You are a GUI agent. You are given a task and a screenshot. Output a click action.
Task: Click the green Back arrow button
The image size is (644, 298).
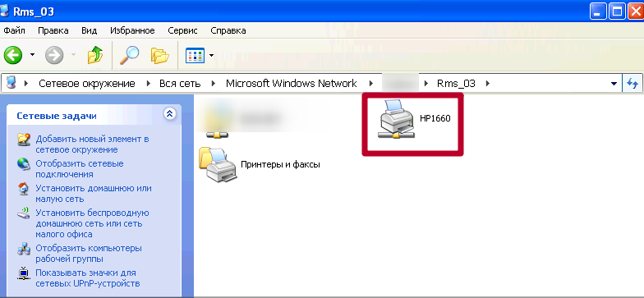13,54
